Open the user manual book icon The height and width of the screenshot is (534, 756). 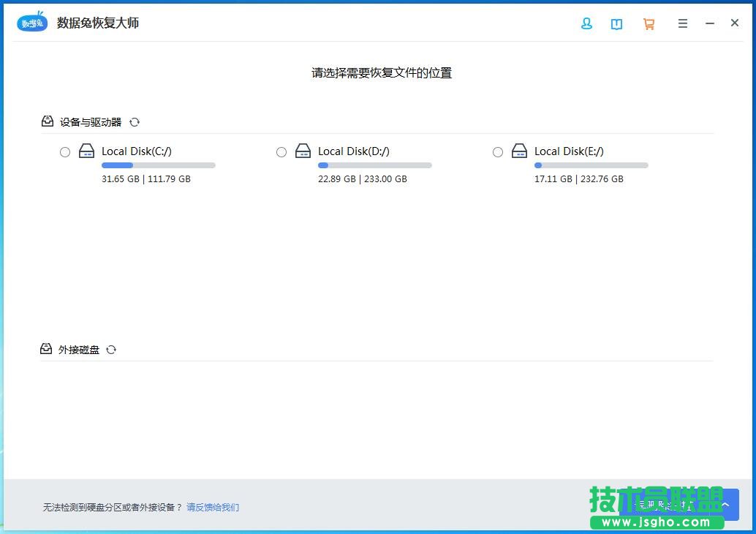pos(617,23)
